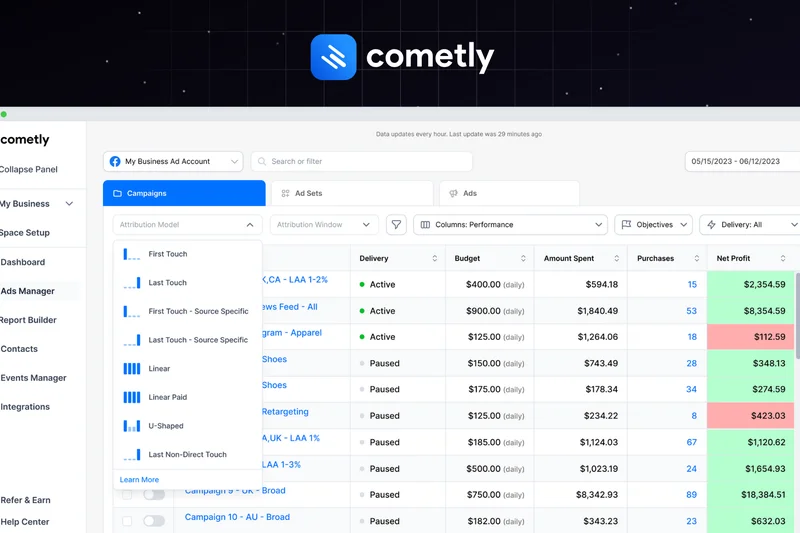Image resolution: width=800 pixels, height=533 pixels.
Task: Click the Linear model bars icon
Action: (x=132, y=368)
